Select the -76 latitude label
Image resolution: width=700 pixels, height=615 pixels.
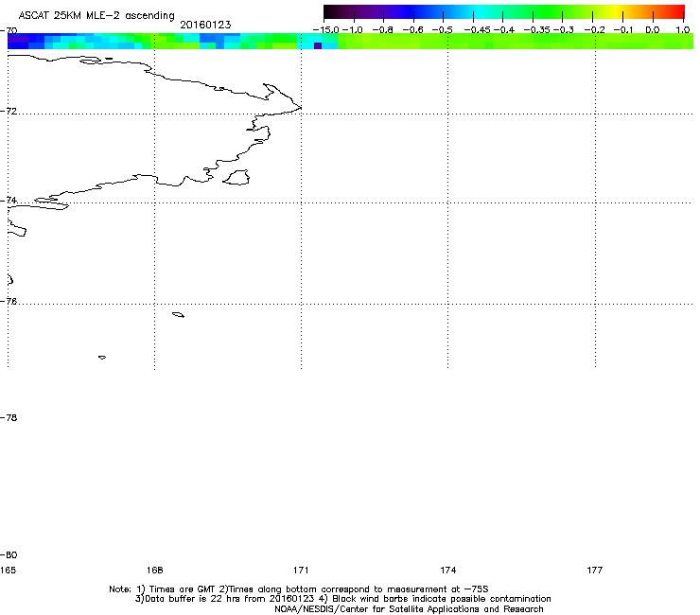point(9,302)
